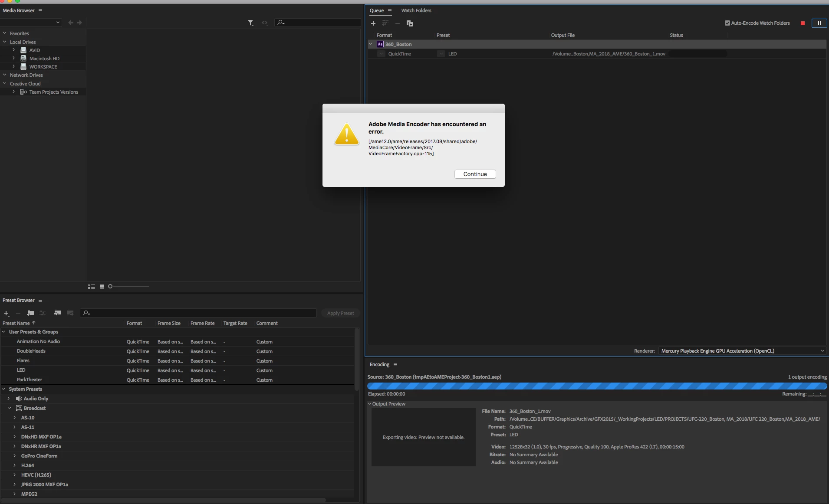
Task: Sort presets by the Format column header
Action: tap(134, 323)
